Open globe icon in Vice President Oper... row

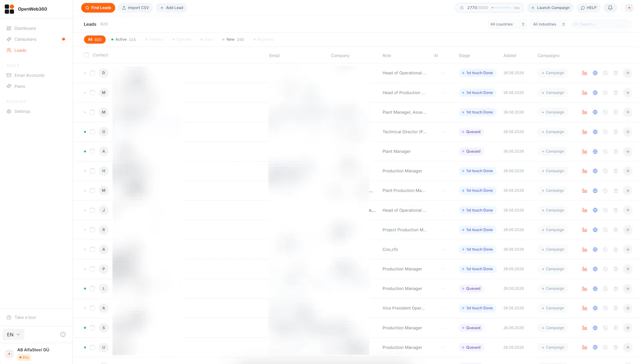click(x=595, y=308)
